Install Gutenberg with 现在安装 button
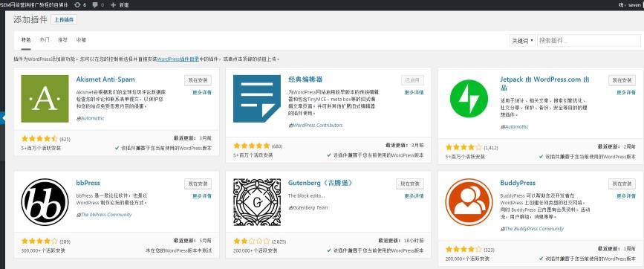Image resolution: width=644 pixels, height=269 pixels. coord(410,184)
